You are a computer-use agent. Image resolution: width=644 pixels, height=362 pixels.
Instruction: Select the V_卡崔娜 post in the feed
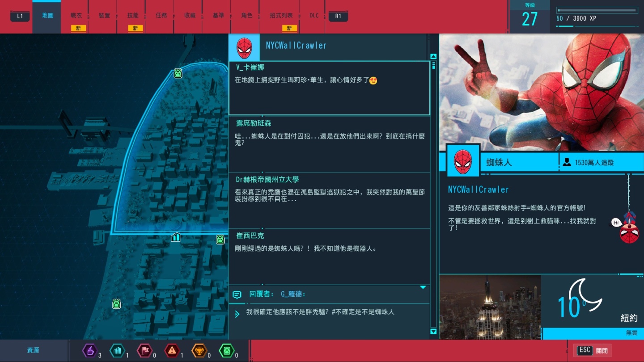pos(329,88)
